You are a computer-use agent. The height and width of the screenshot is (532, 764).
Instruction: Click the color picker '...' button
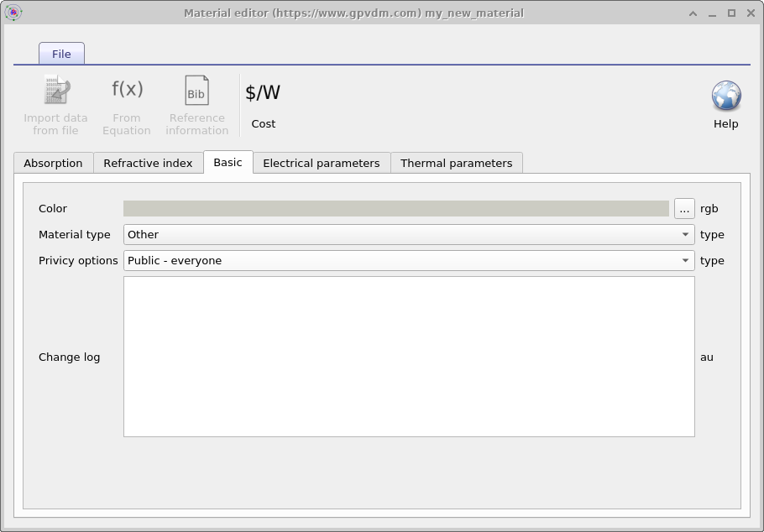[x=684, y=208]
